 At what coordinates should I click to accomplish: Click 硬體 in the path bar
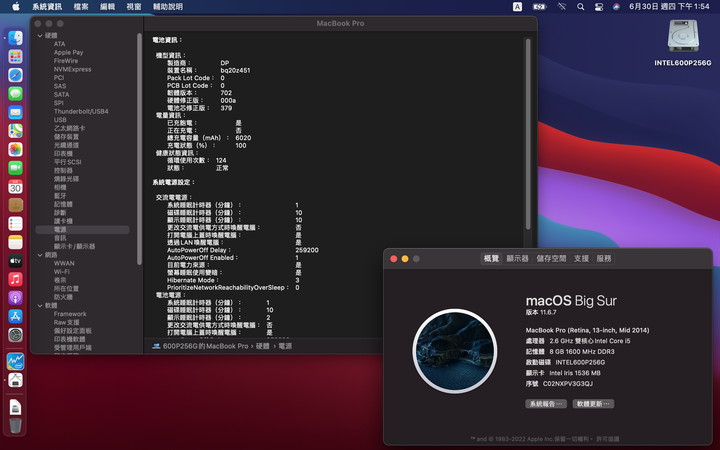pyautogui.click(x=263, y=346)
